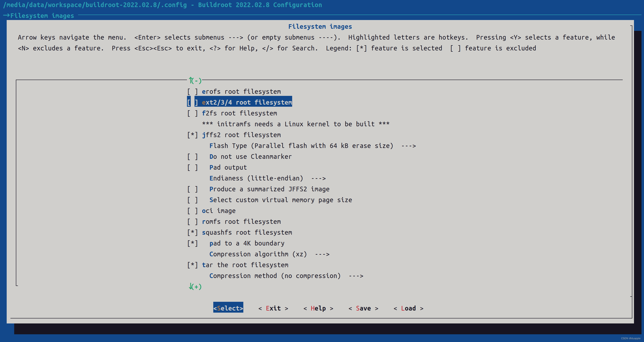Click the Filesystem images breadcrumb arrow
The image size is (644, 342).
click(6, 15)
